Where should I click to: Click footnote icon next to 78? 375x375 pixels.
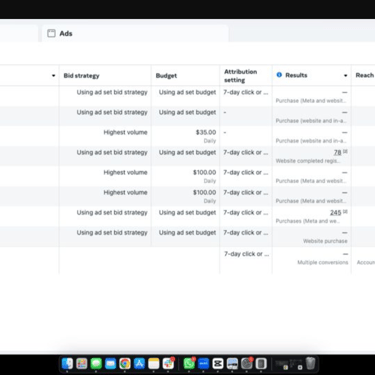(345, 151)
